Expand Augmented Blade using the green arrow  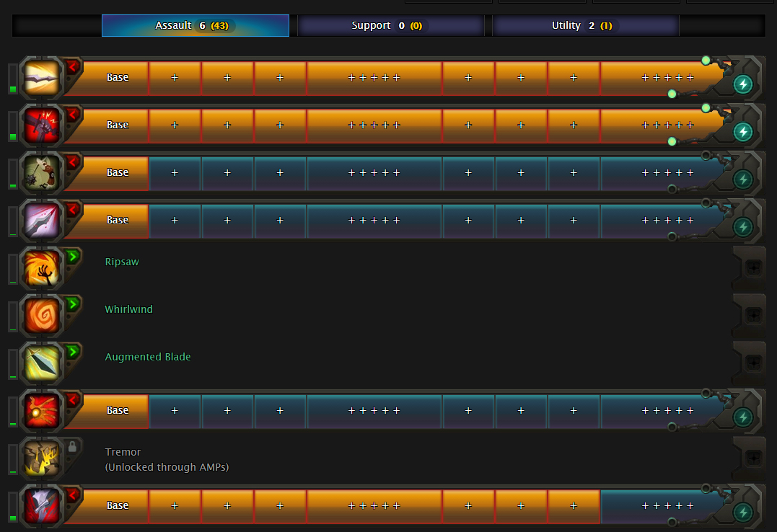click(73, 353)
